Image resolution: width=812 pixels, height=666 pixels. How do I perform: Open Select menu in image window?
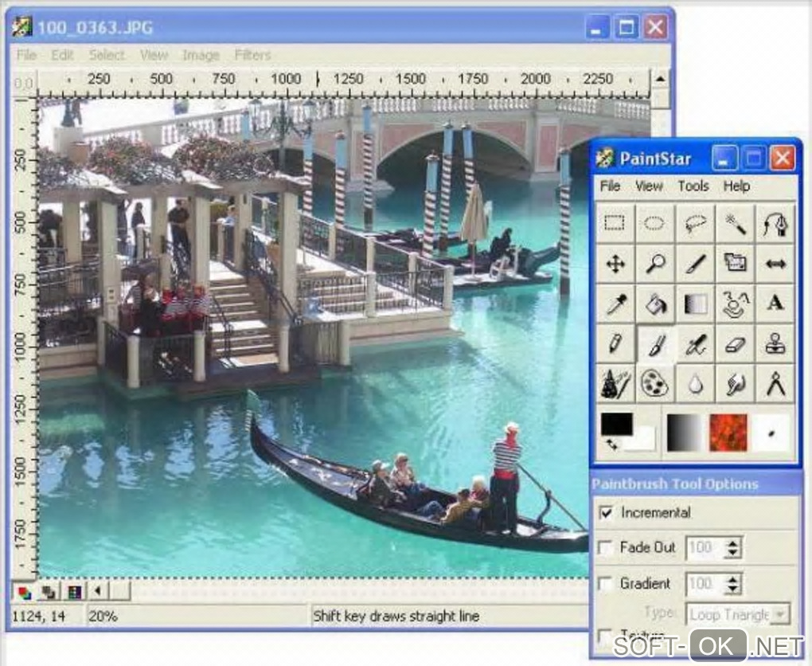coord(107,54)
